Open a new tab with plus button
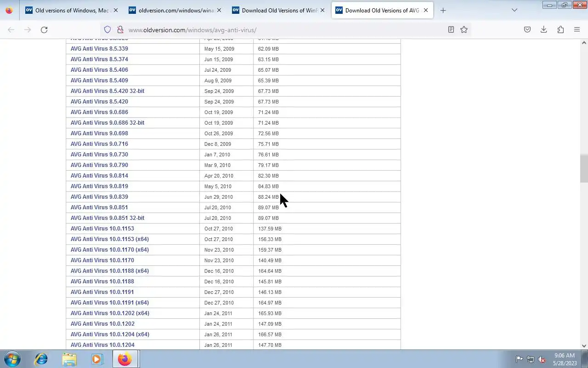The width and height of the screenshot is (588, 368). [443, 10]
